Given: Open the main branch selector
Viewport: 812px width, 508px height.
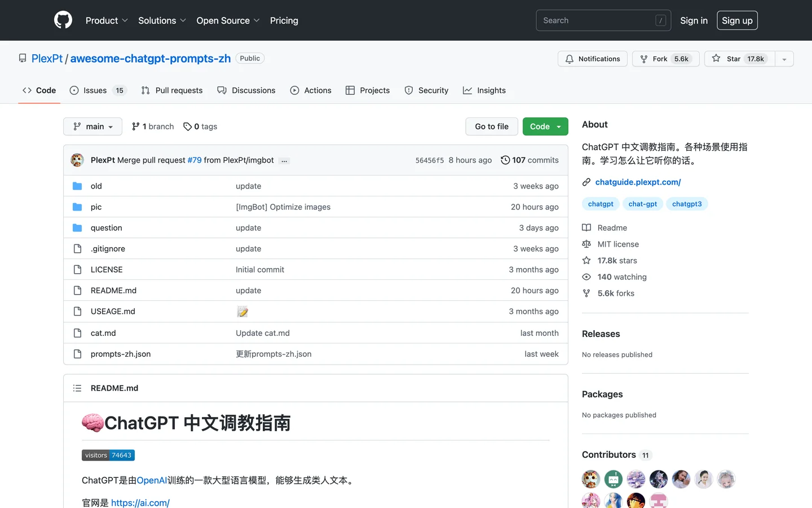Looking at the screenshot, I should pyautogui.click(x=92, y=126).
